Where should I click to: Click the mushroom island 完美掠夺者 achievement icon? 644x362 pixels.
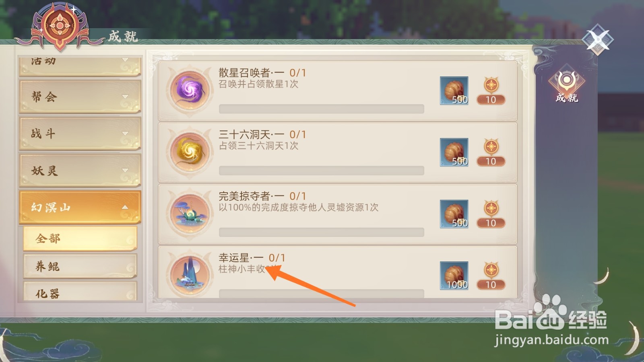[190, 214]
